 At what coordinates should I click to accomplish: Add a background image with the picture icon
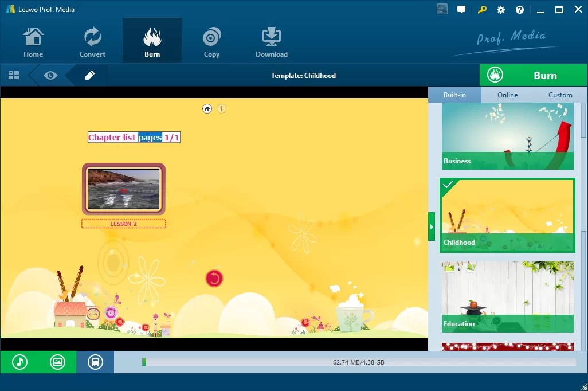tap(57, 362)
